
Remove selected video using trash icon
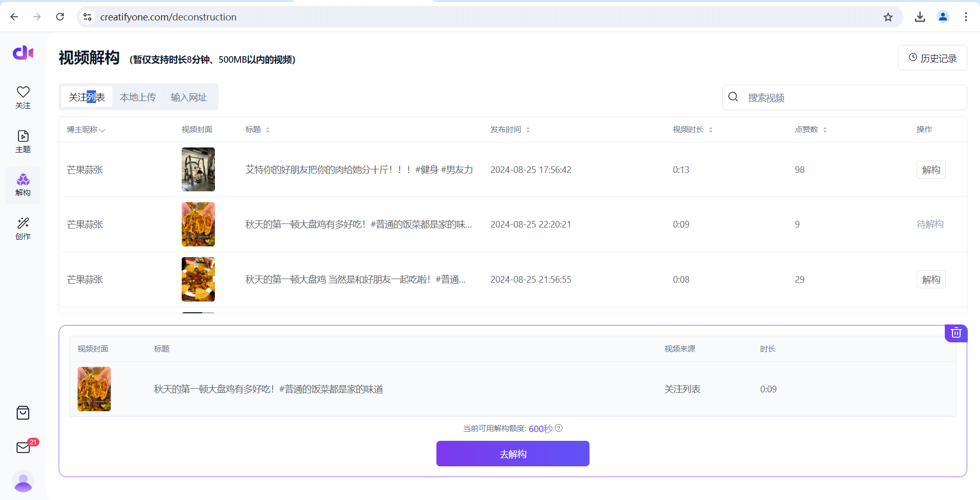[956, 333]
